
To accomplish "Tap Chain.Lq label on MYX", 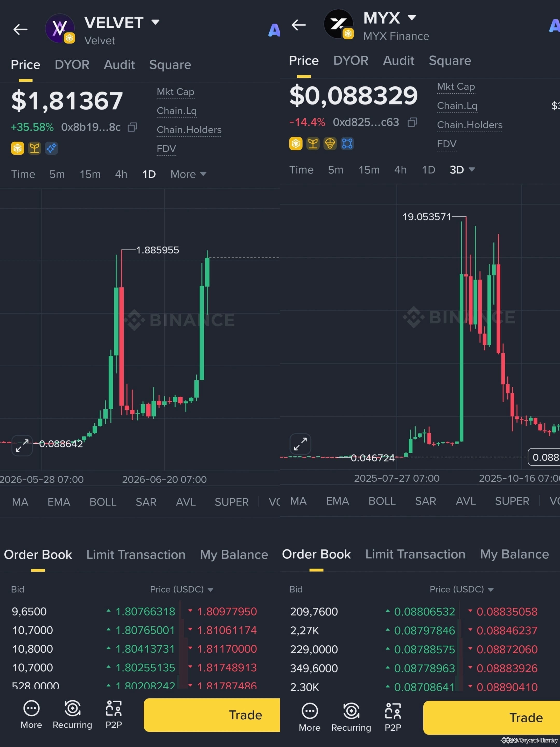I will coord(457,106).
